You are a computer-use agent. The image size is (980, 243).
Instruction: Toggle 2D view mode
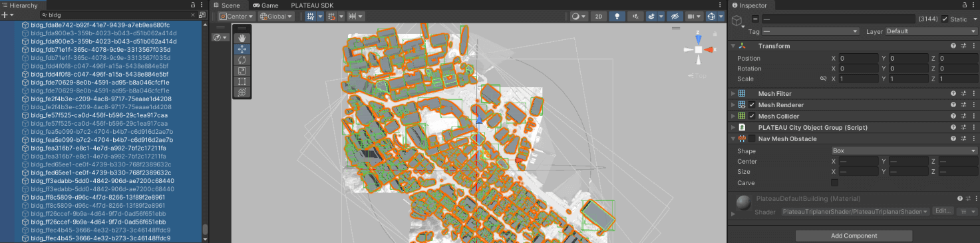599,17
